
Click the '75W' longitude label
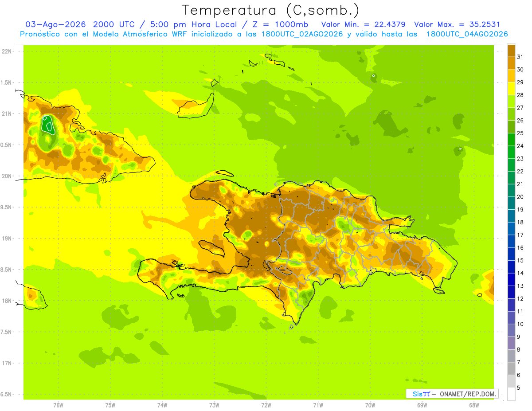(x=110, y=405)
